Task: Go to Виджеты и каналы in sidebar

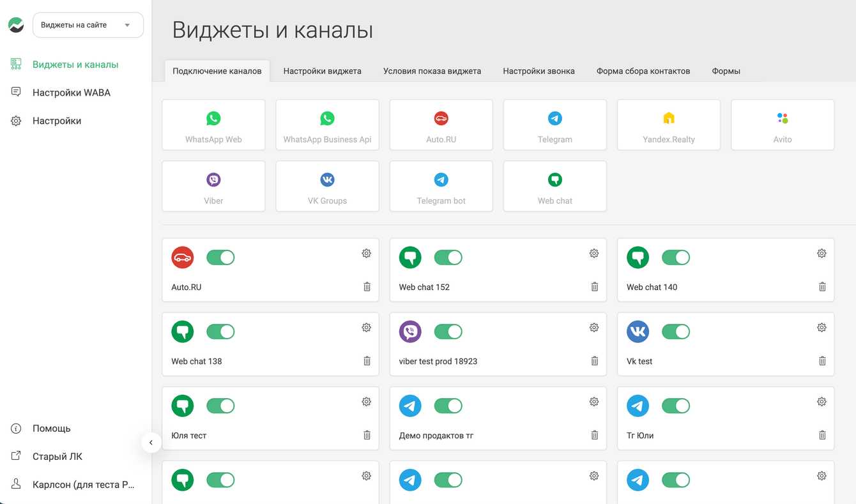Action: point(75,65)
